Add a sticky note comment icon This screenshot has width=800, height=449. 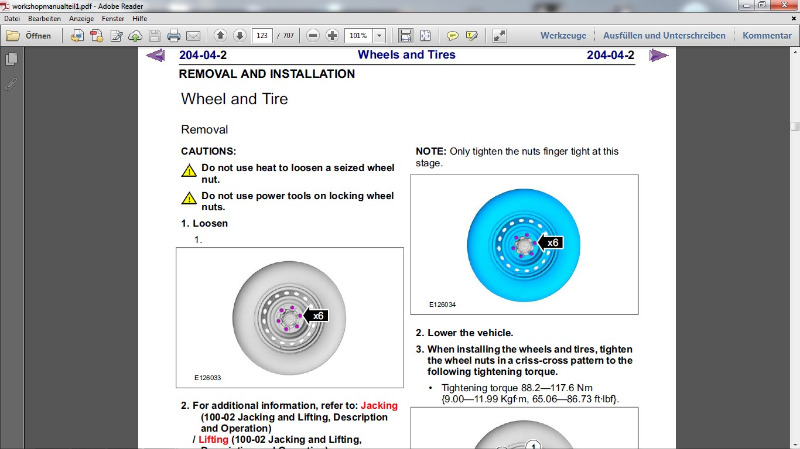point(452,36)
